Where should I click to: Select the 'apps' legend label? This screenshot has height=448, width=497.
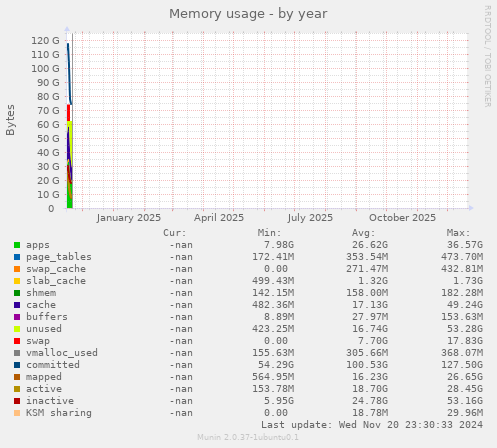pos(38,245)
